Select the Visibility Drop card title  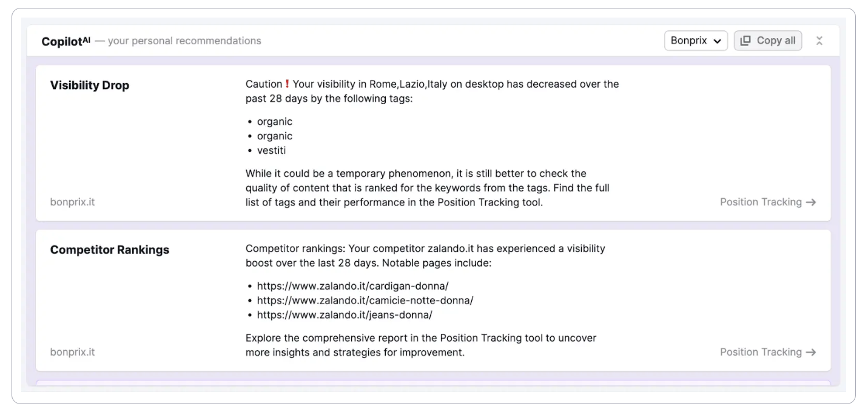click(90, 85)
